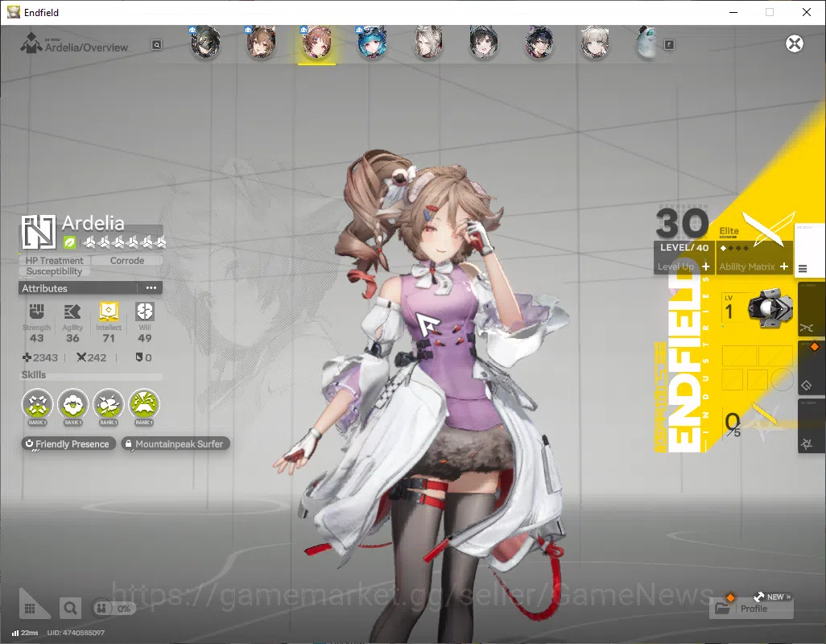Click the Strength fist icon

click(36, 312)
